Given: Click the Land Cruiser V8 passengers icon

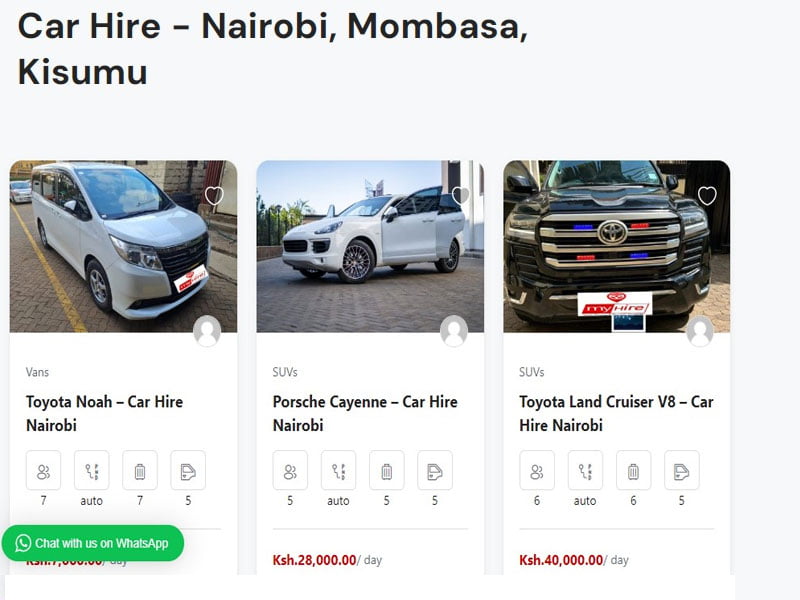Looking at the screenshot, I should [x=537, y=470].
